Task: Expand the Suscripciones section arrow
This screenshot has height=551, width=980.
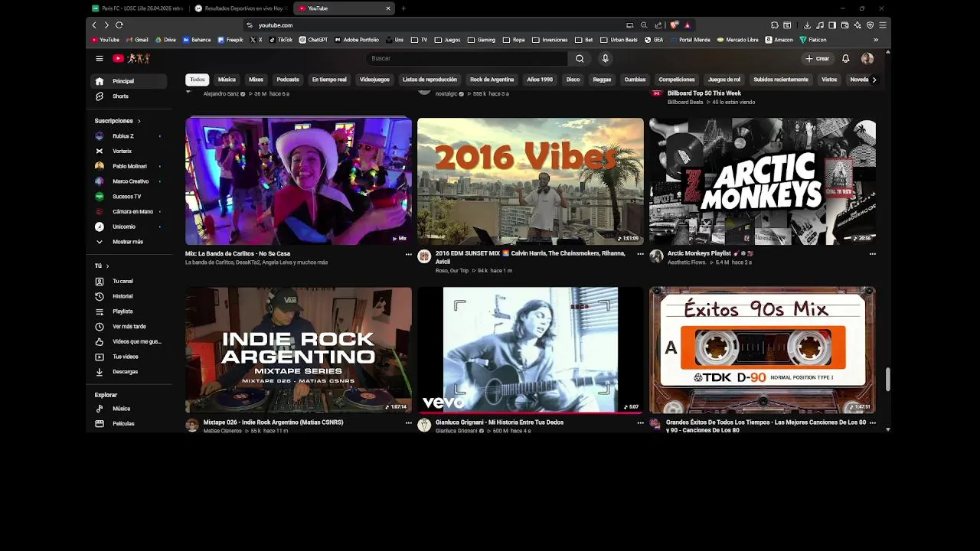Action: pyautogui.click(x=139, y=121)
